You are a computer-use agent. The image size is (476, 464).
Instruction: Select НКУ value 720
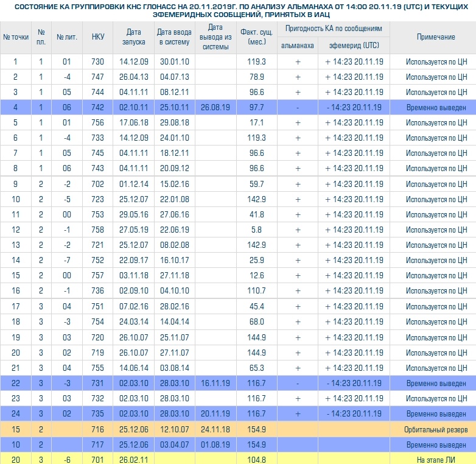coord(98,337)
